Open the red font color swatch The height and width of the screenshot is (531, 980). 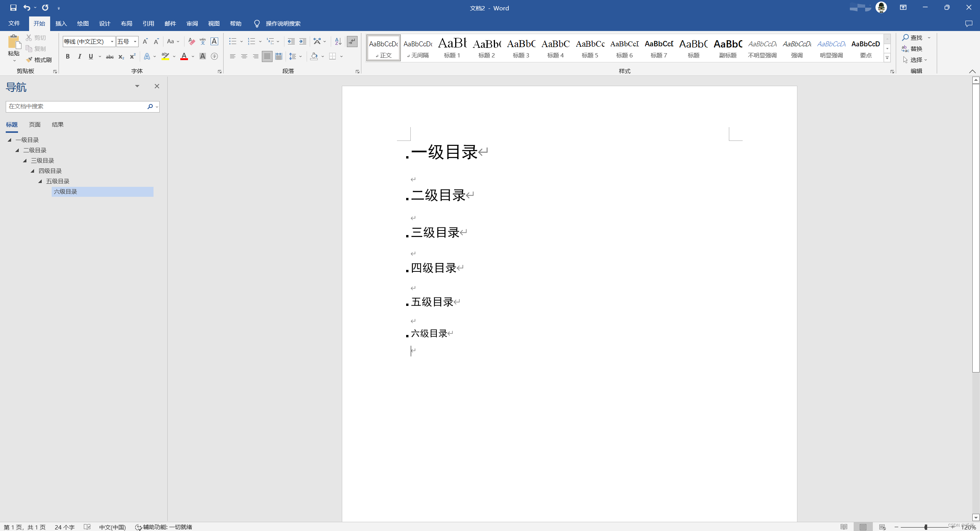[x=184, y=57]
